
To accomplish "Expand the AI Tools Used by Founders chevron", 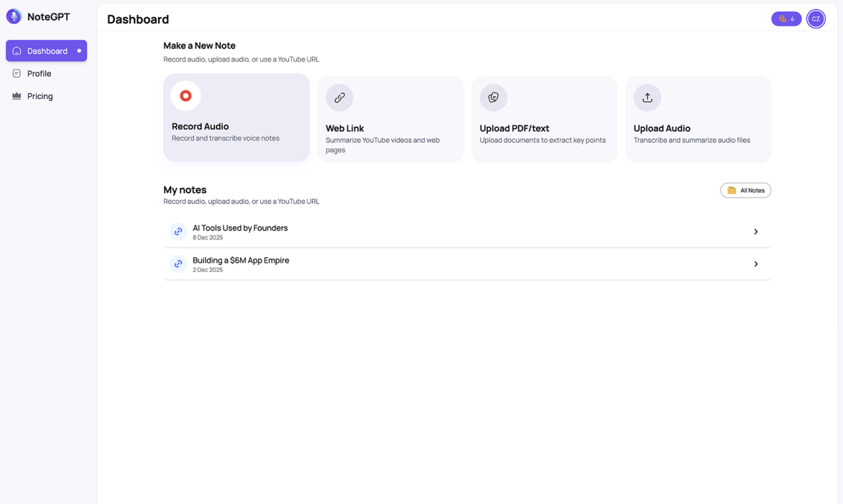I will coord(755,231).
